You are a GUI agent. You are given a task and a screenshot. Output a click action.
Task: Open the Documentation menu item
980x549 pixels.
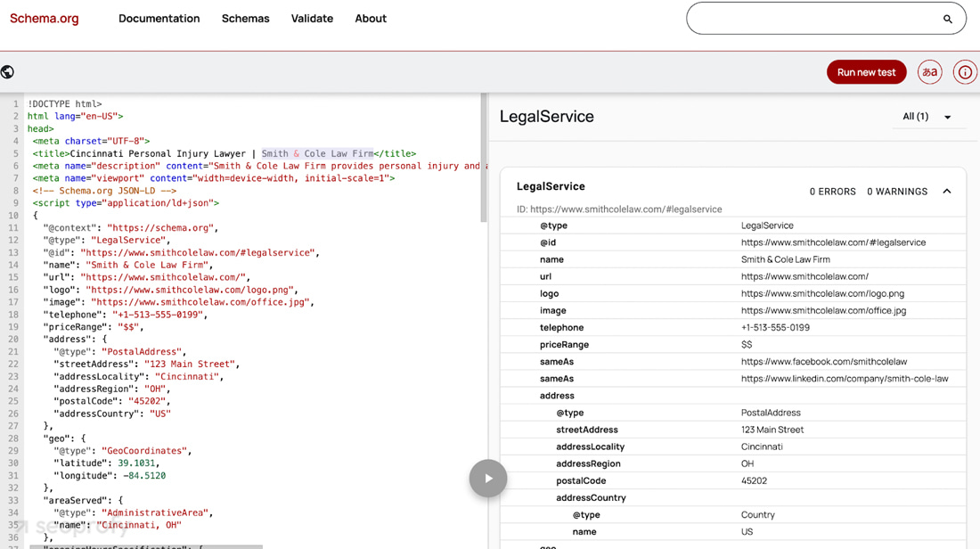(159, 18)
